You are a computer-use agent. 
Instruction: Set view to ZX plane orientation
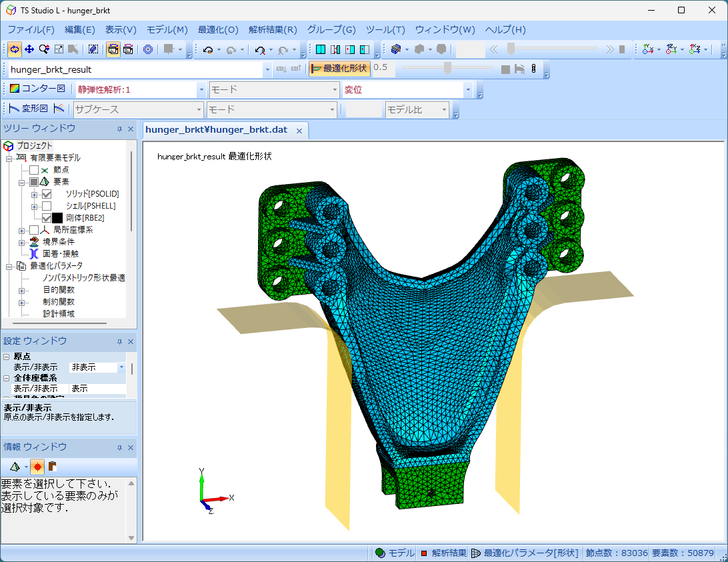(x=695, y=49)
